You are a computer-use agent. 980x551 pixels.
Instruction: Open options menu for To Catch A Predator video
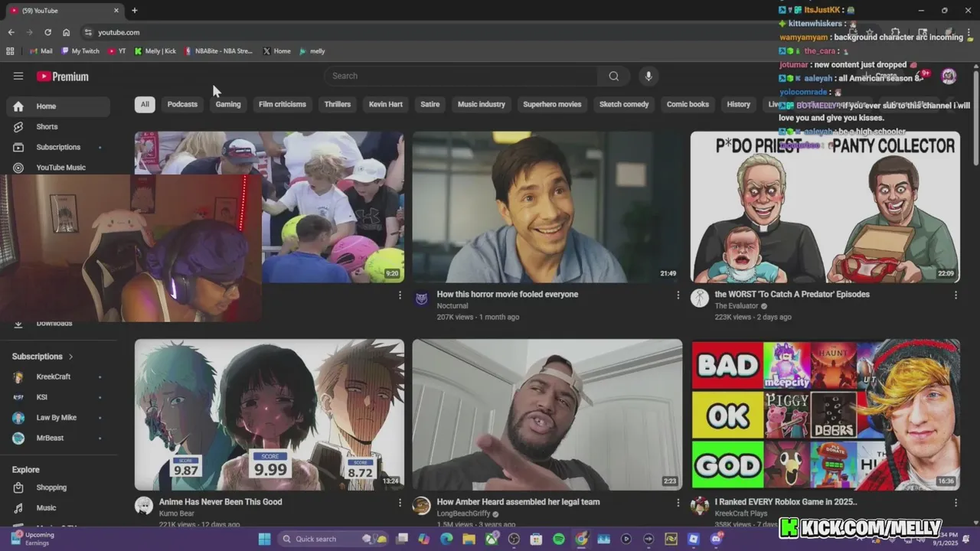(x=955, y=295)
